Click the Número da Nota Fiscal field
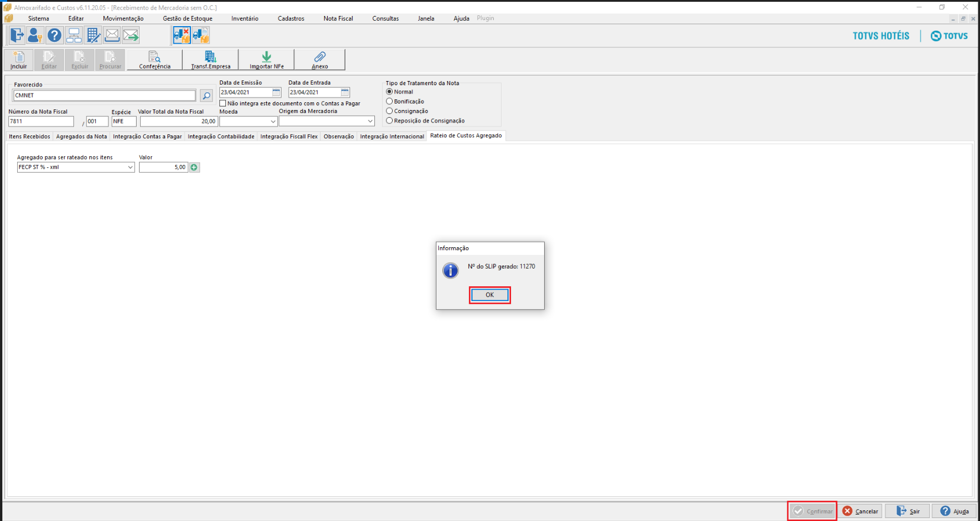The image size is (980, 521). click(x=41, y=121)
